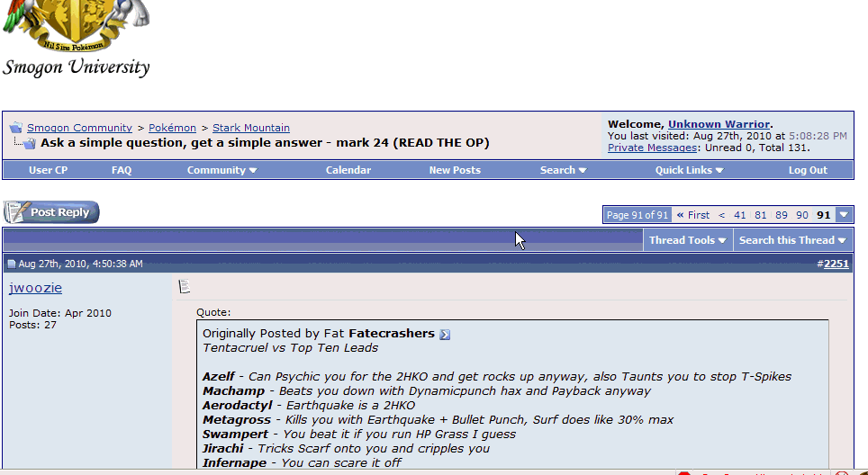This screenshot has height=475, width=868.
Task: Click the Smogon University crest logo
Action: pos(77,26)
